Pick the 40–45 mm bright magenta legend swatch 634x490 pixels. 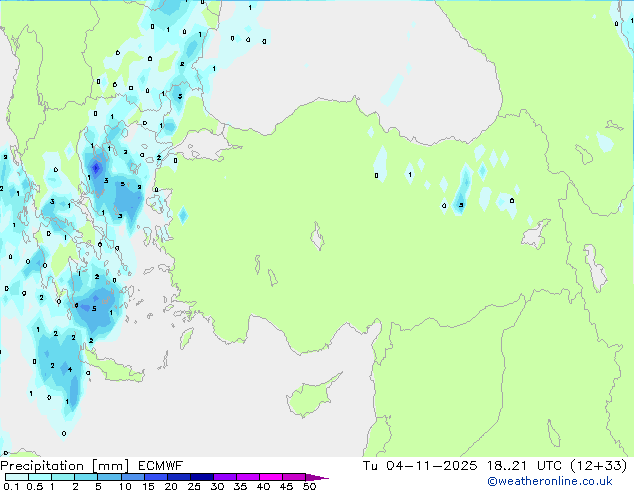(x=271, y=477)
